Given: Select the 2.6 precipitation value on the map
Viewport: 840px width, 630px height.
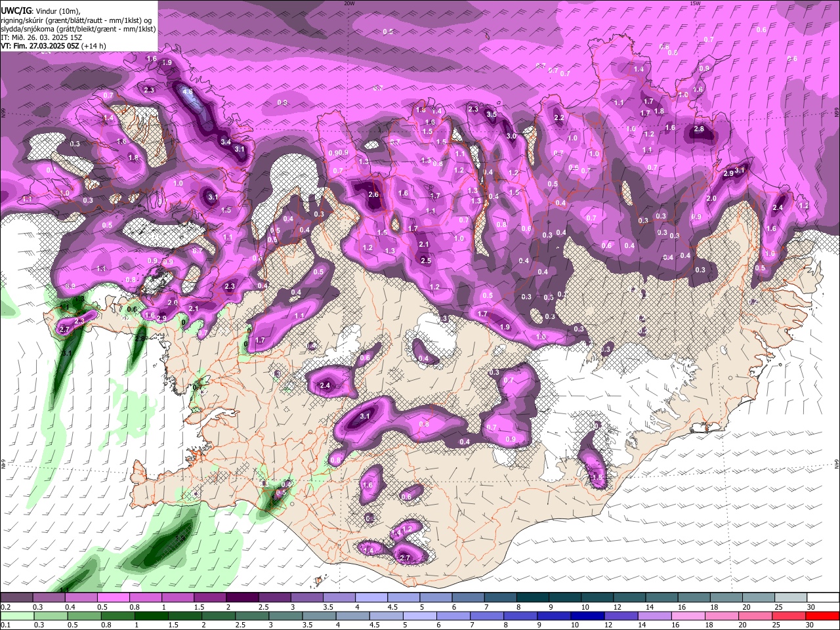Looking at the screenshot, I should click(x=374, y=194).
